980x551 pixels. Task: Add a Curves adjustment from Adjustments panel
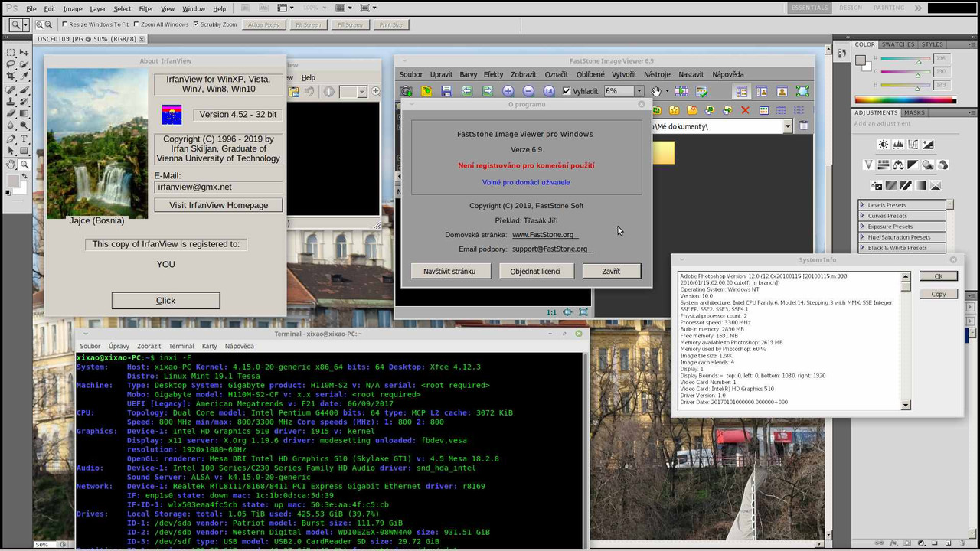pyautogui.click(x=913, y=145)
